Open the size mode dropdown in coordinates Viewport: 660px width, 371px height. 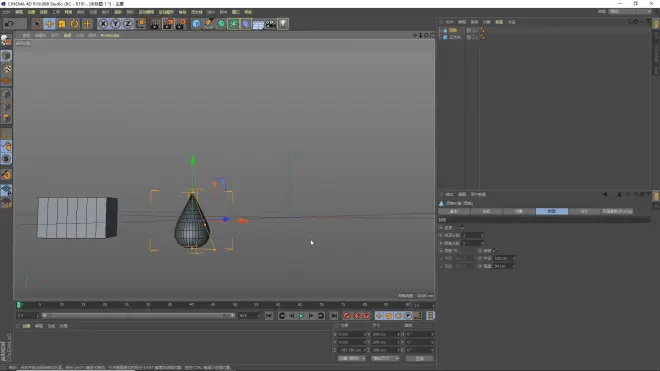pyautogui.click(x=385, y=358)
